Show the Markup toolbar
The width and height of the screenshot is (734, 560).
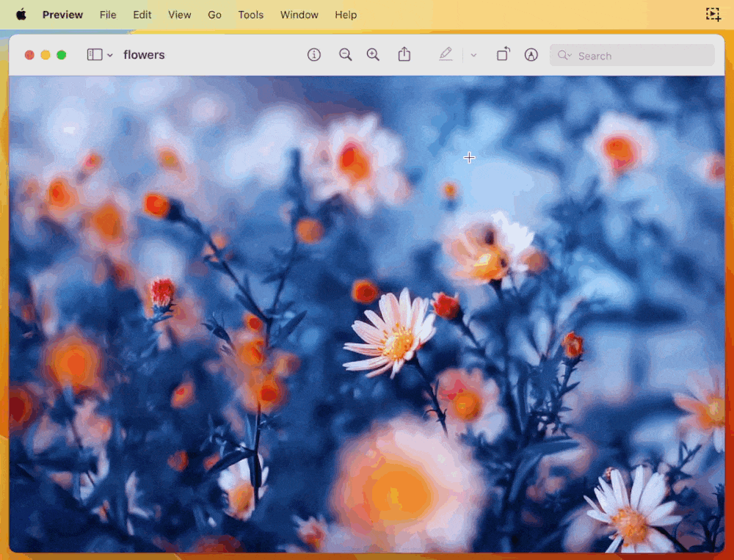pos(531,55)
